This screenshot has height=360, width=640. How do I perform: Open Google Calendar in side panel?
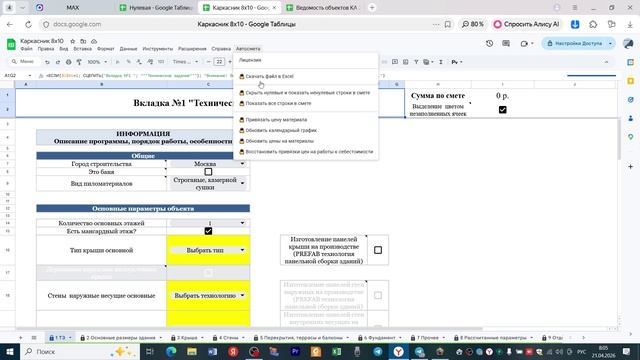click(631, 62)
